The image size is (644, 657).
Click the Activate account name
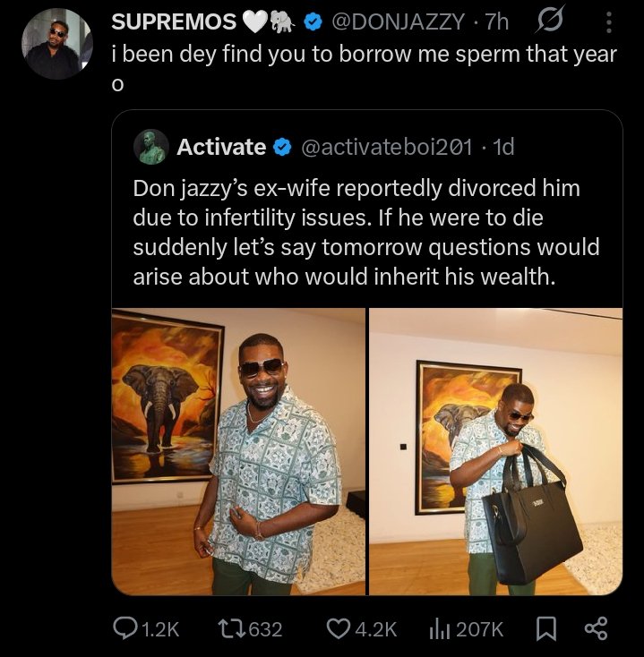(x=221, y=147)
